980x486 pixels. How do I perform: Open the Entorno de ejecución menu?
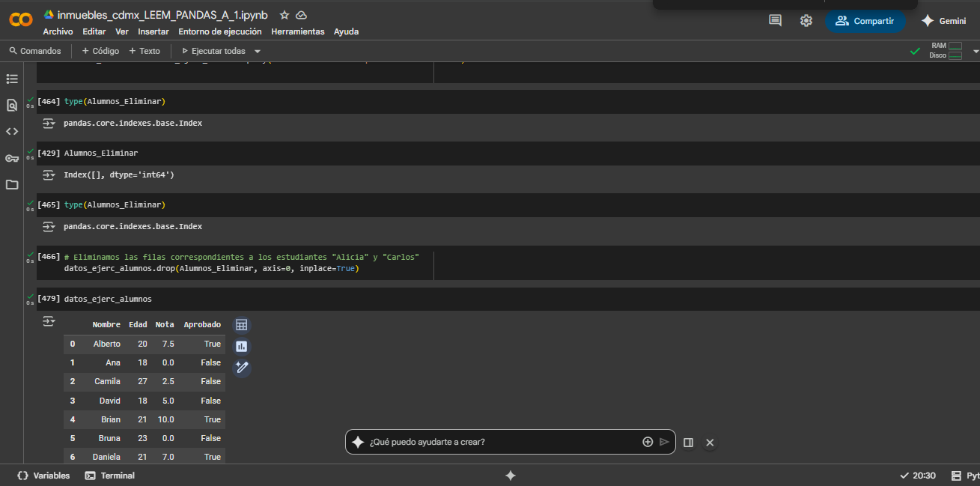(220, 31)
